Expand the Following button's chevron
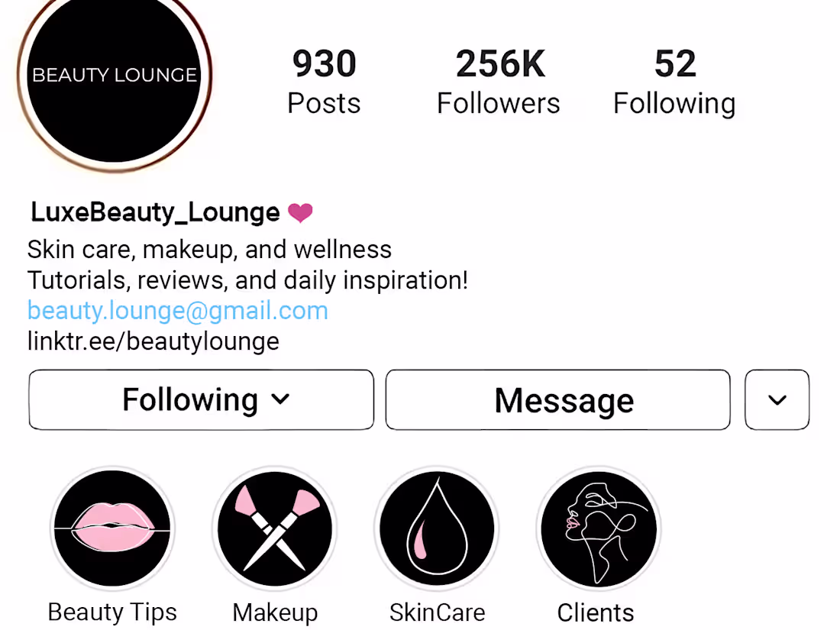 click(x=280, y=399)
